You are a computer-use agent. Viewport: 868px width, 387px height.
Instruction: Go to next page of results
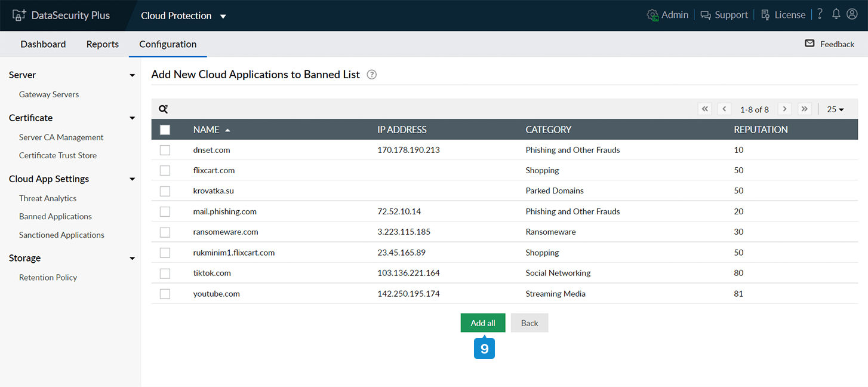coord(785,109)
